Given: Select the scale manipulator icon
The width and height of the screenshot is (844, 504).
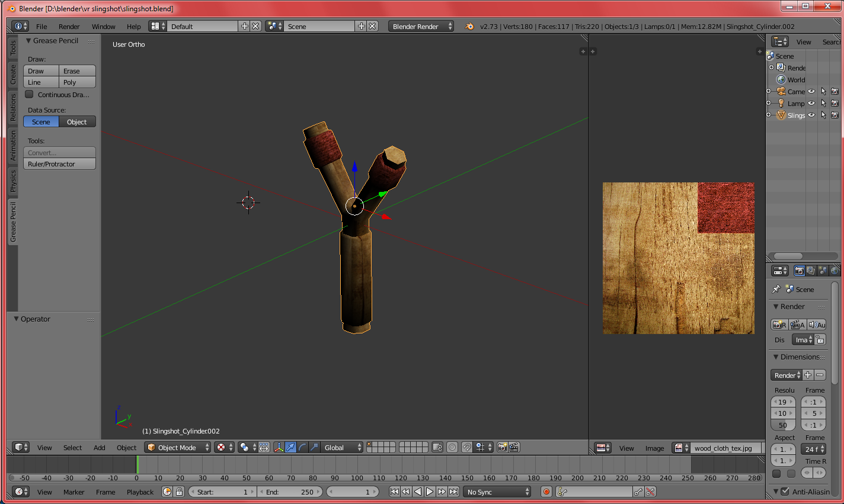Looking at the screenshot, I should (314, 448).
